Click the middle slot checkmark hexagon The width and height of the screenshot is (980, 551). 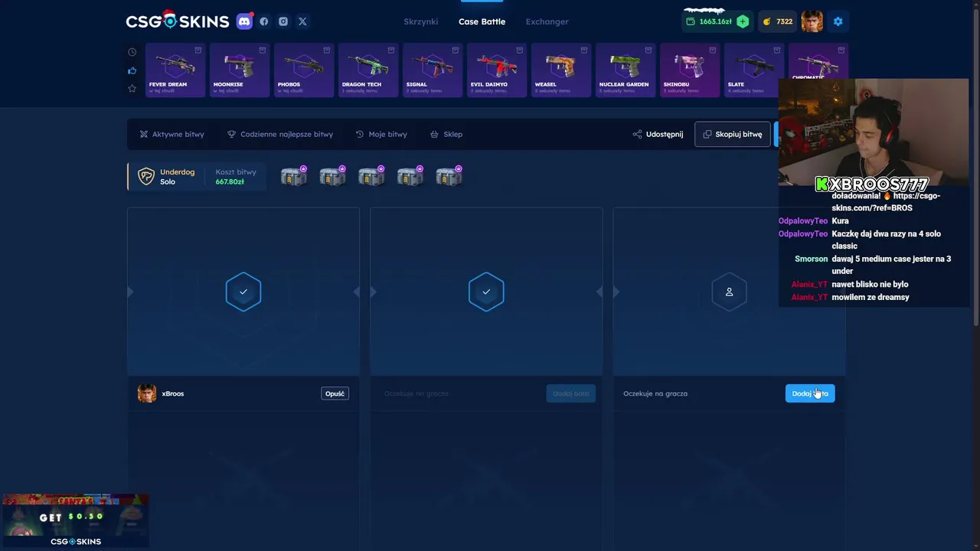486,292
